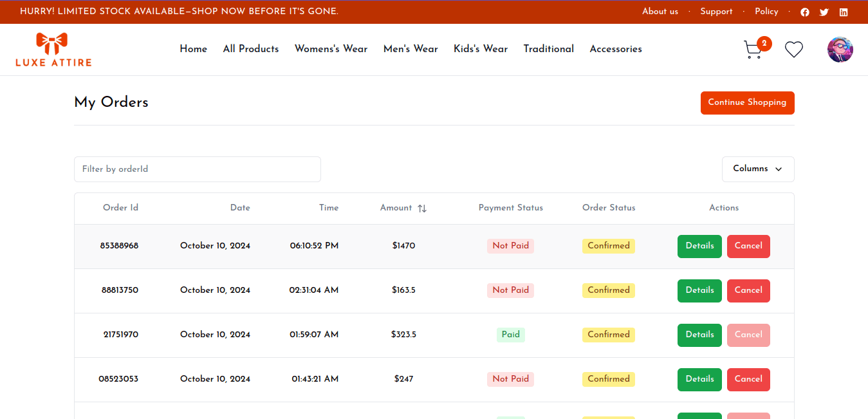Image resolution: width=868 pixels, height=419 pixels.
Task: Open the LinkedIn social icon
Action: tap(844, 12)
